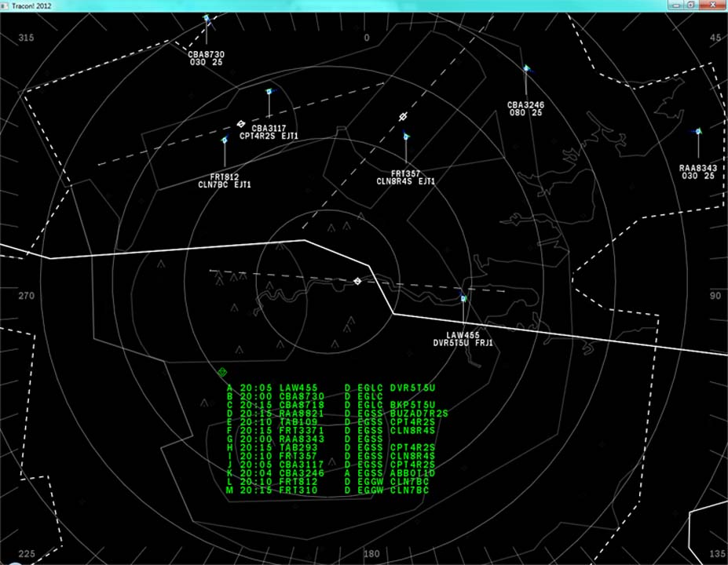Select the FRT357 aircraft target blip
This screenshot has height=565, width=728.
point(406,137)
